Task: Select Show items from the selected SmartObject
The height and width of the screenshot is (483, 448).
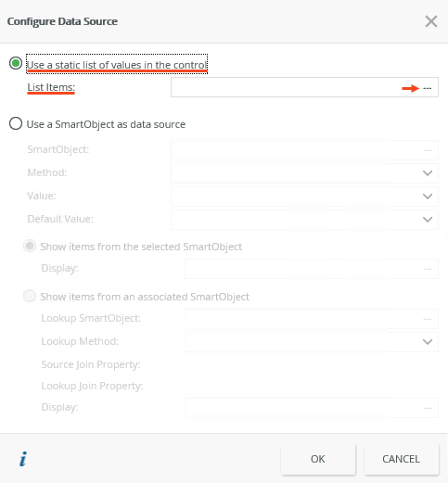Action: [30, 246]
